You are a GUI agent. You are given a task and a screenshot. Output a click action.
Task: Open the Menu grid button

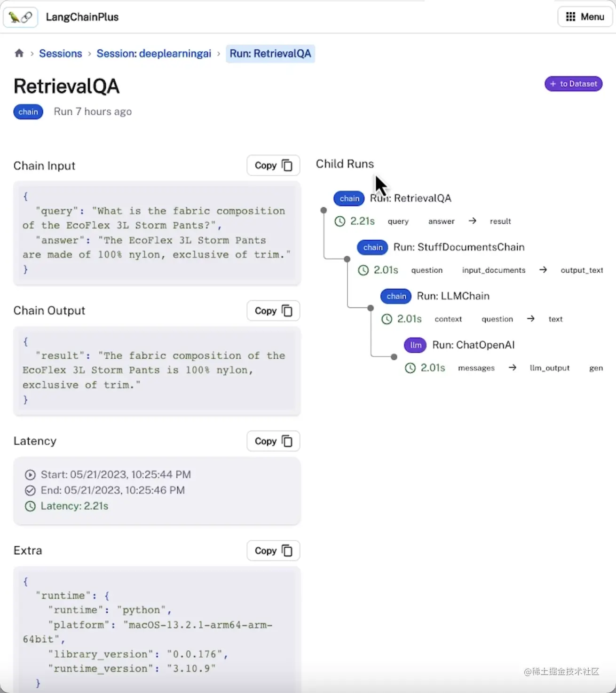pos(585,17)
